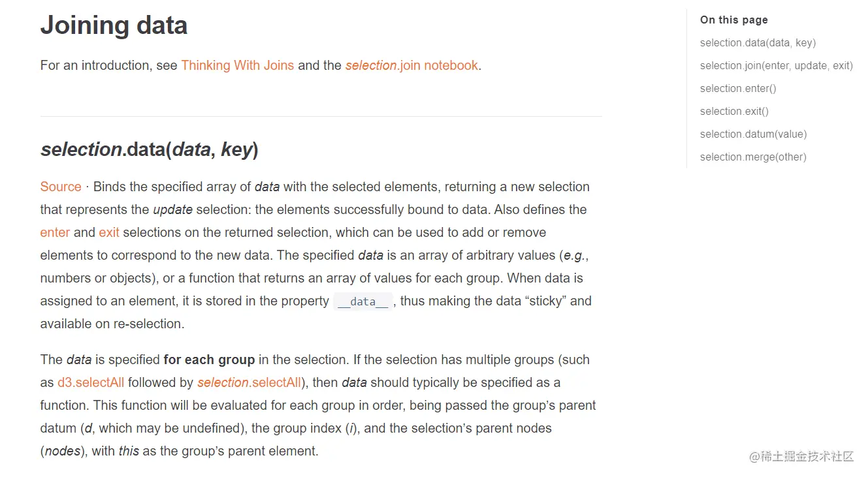Click the Joining data page title
This screenshot has width=868, height=477.
(x=114, y=25)
